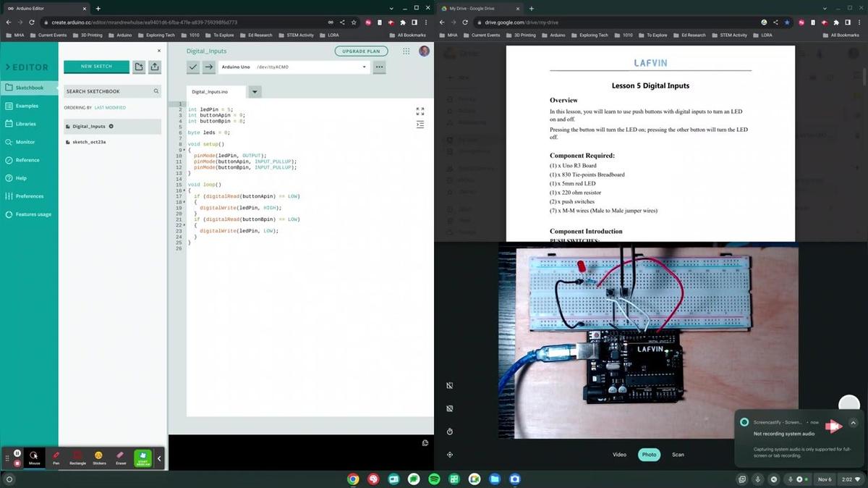This screenshot has width=868, height=488.
Task: Collapse the code fold arrow at line 22
Action: 184,225
